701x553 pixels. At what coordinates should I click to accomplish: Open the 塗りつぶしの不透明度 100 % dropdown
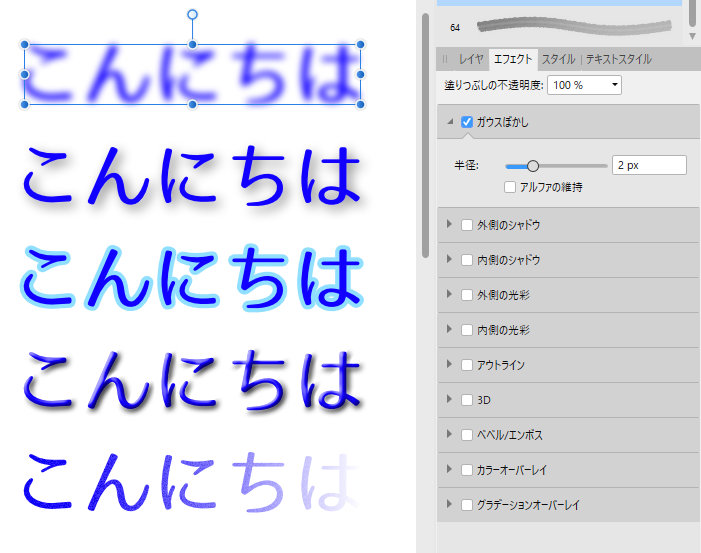pos(584,85)
